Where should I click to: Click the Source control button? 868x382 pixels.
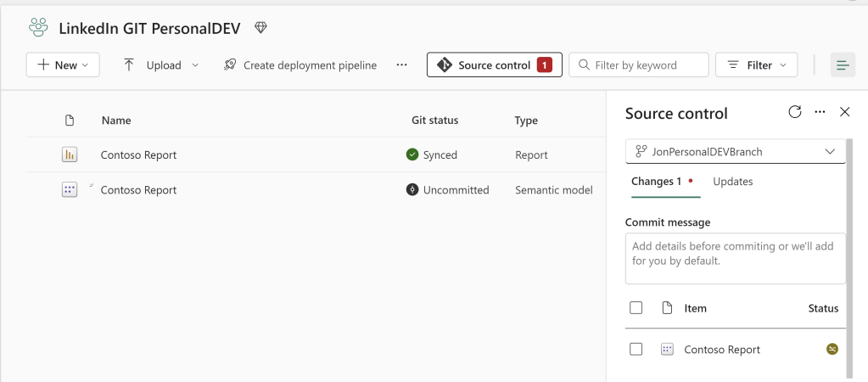pyautogui.click(x=494, y=65)
